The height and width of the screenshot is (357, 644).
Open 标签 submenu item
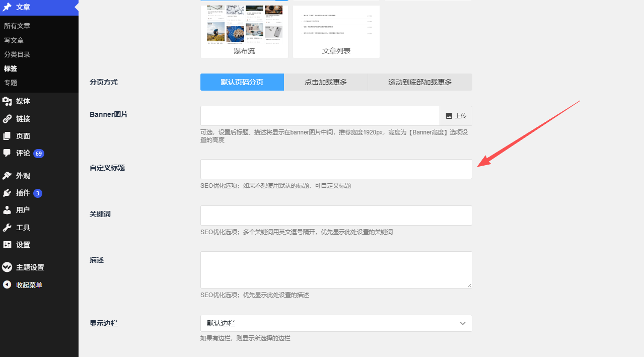[x=11, y=68]
